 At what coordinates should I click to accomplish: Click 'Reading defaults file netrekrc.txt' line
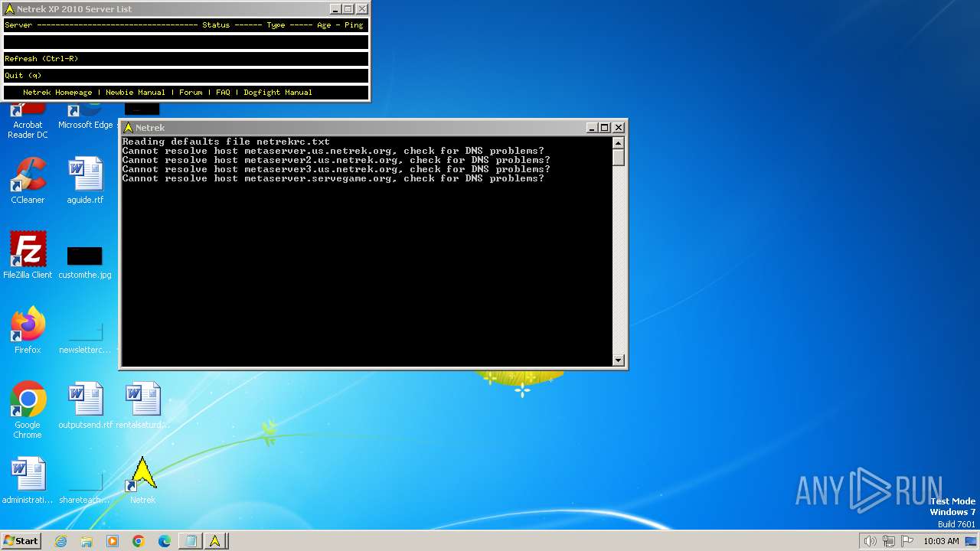(x=226, y=142)
